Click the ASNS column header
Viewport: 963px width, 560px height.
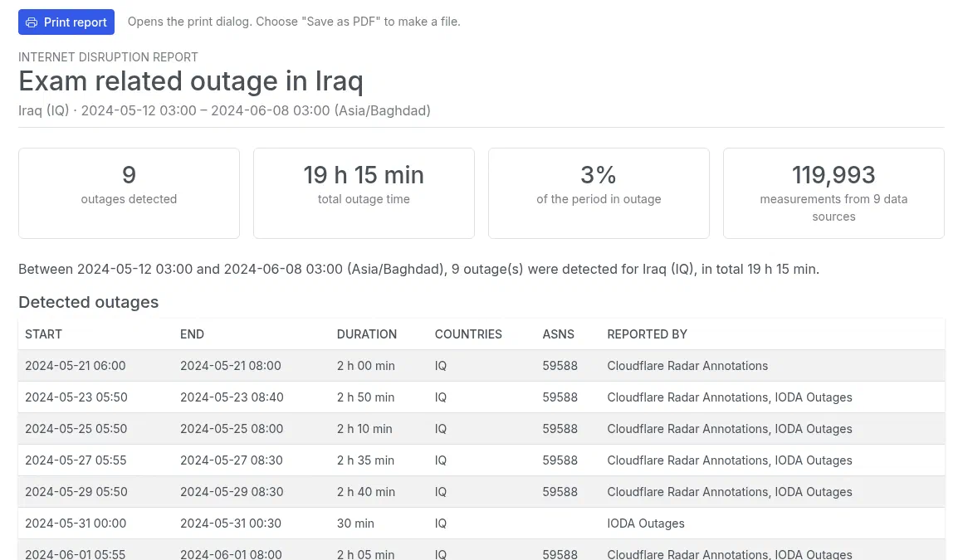pos(558,334)
